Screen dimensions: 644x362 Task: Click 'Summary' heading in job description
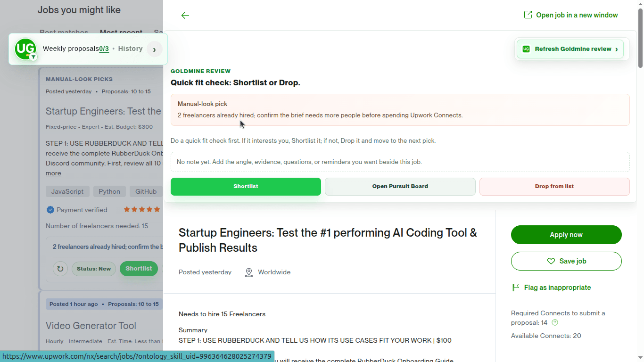pyautogui.click(x=193, y=330)
